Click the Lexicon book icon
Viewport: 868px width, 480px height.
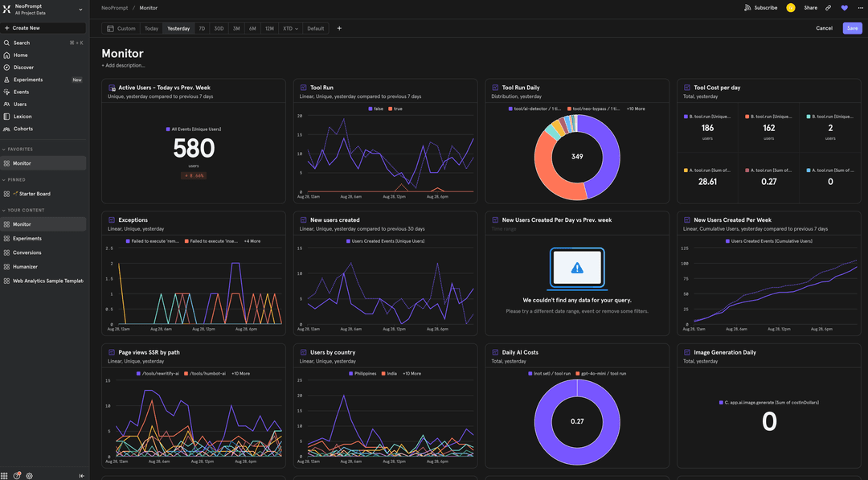pos(7,115)
